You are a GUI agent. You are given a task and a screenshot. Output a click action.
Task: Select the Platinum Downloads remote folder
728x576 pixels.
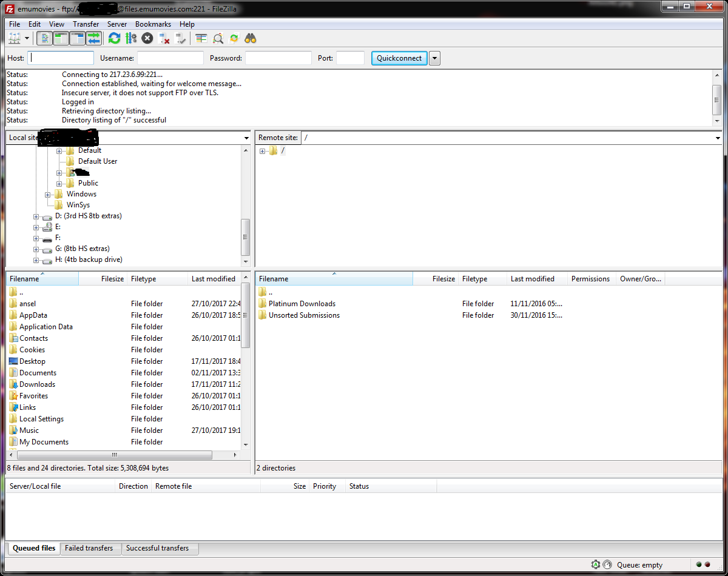[x=302, y=304]
